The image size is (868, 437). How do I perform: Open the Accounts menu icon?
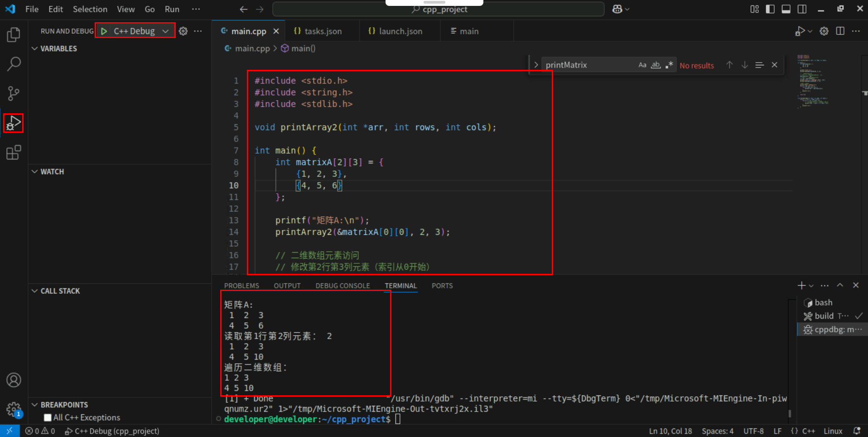[x=14, y=380]
